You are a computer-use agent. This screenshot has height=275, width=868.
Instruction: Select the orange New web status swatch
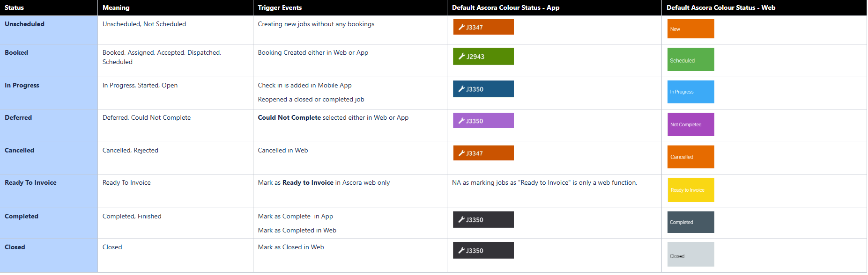click(690, 29)
